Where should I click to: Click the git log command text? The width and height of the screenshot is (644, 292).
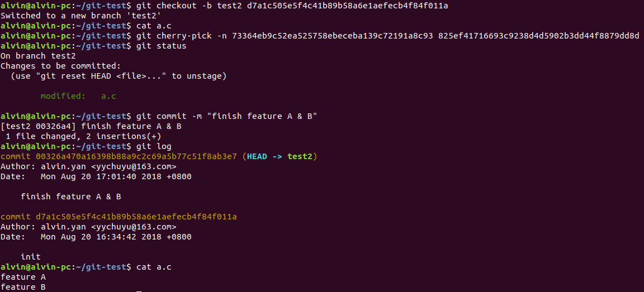click(x=153, y=146)
